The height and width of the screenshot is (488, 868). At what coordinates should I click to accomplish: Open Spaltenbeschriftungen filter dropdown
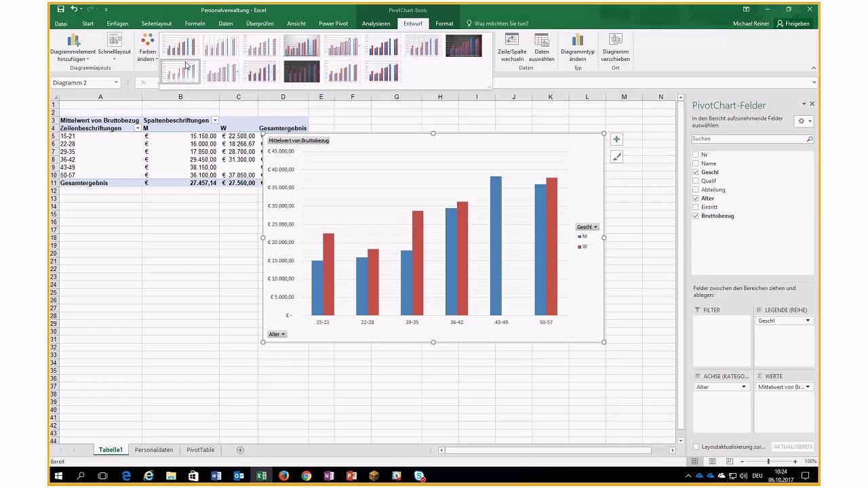point(215,121)
